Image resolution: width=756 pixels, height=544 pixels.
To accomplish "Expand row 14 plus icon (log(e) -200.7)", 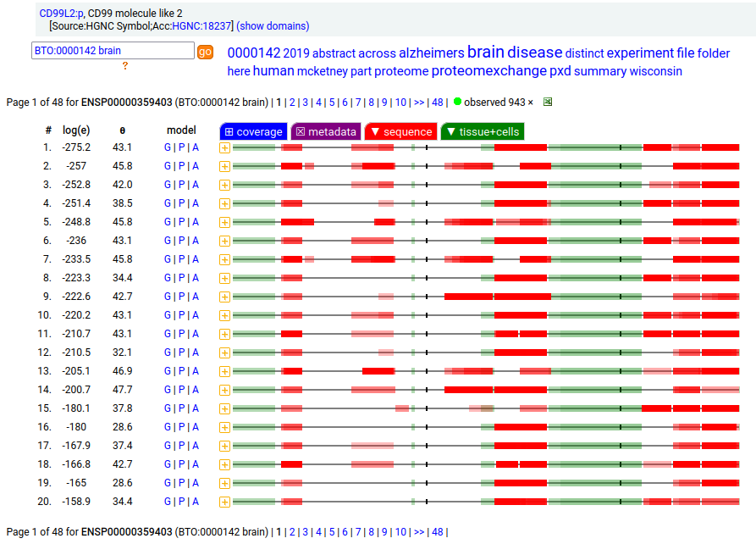I will tap(224, 390).
